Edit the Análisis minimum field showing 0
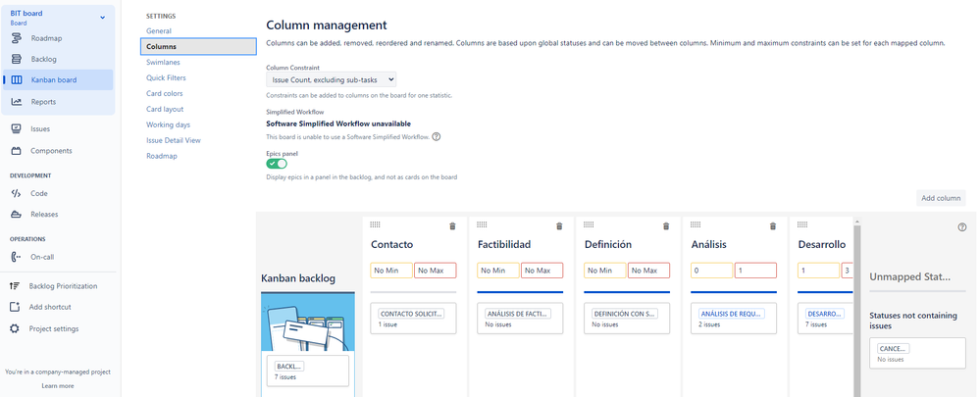 [x=712, y=271]
